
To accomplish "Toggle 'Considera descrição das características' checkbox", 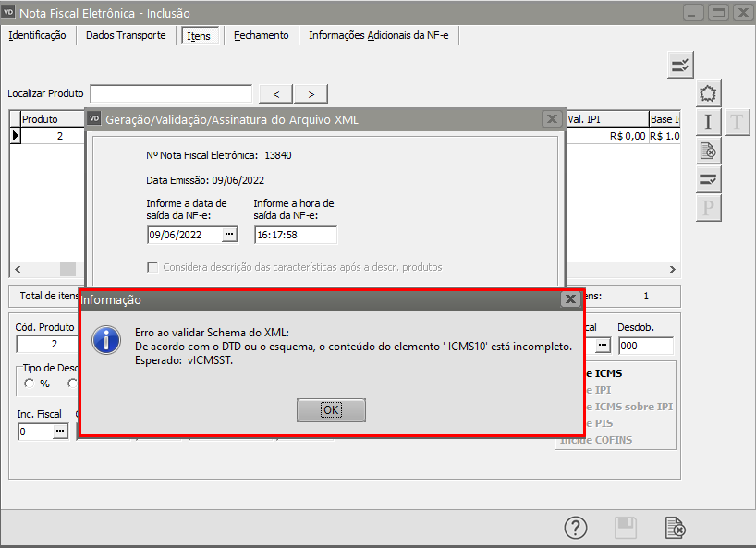I will pos(153,267).
